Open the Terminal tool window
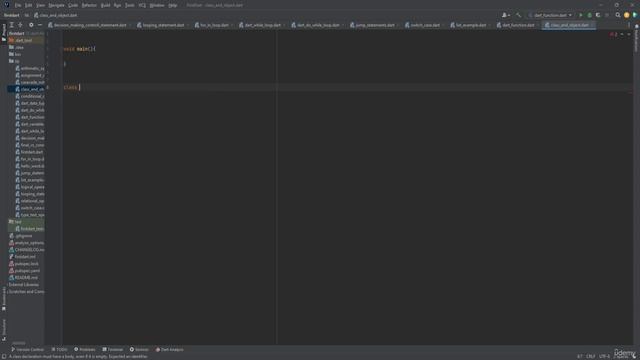 pyautogui.click(x=113, y=349)
